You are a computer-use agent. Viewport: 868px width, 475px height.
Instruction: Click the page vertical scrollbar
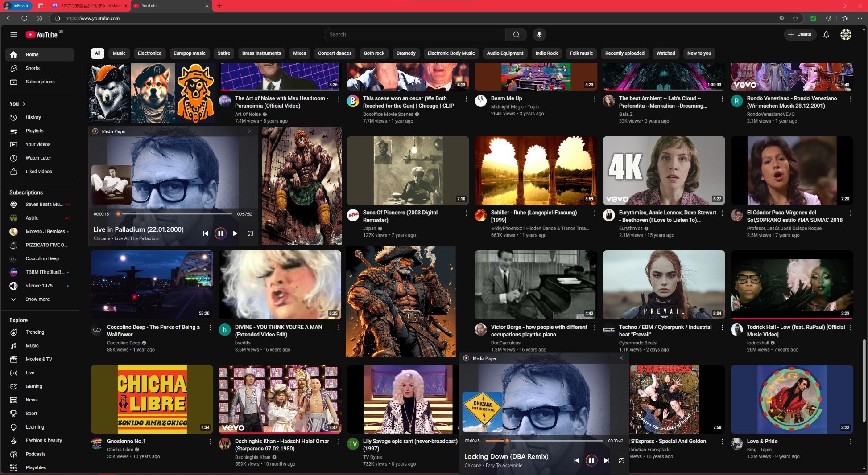click(864, 380)
